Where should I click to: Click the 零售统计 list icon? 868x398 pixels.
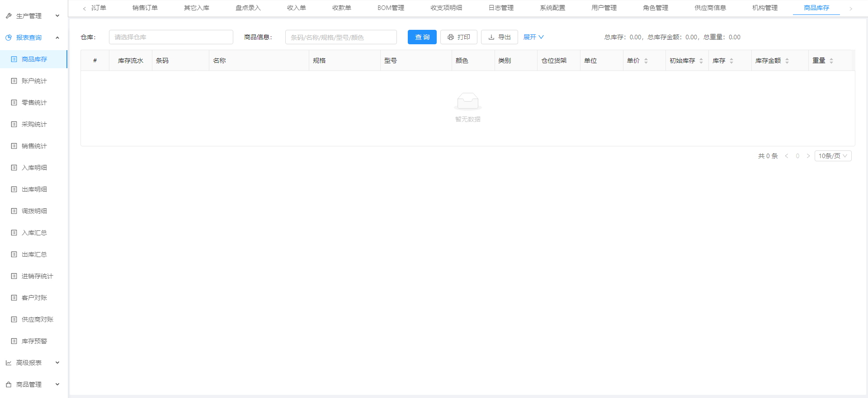pyautogui.click(x=14, y=103)
